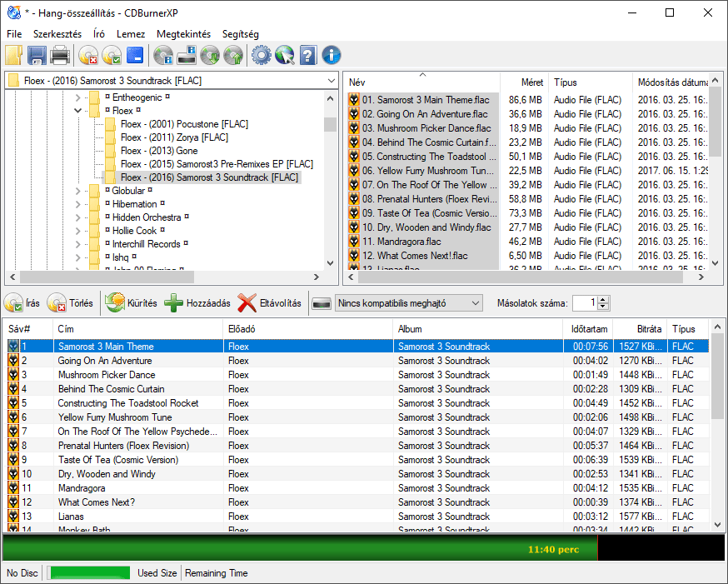Expand the Hibernation folder
728x584 pixels.
78,204
